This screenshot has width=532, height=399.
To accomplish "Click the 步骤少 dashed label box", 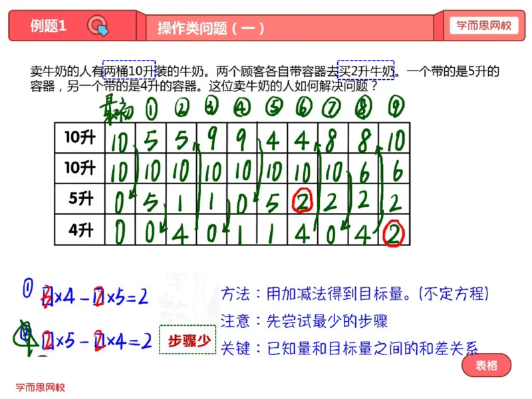I will point(188,340).
